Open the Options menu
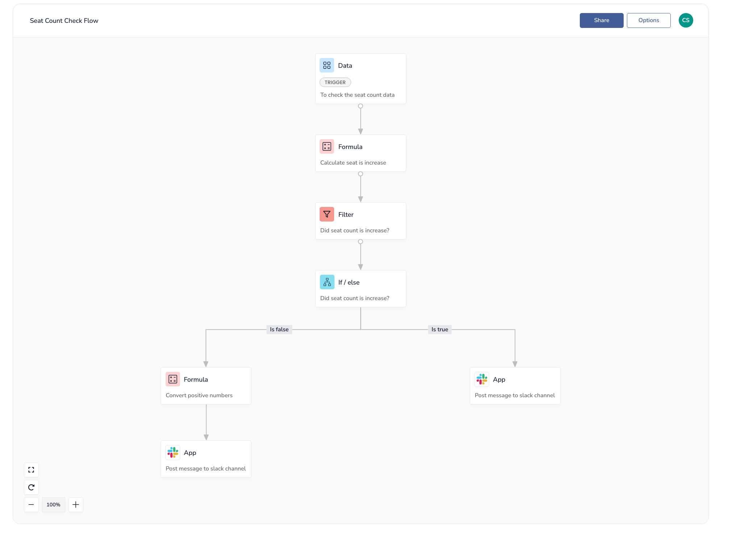732x560 pixels. click(x=648, y=20)
